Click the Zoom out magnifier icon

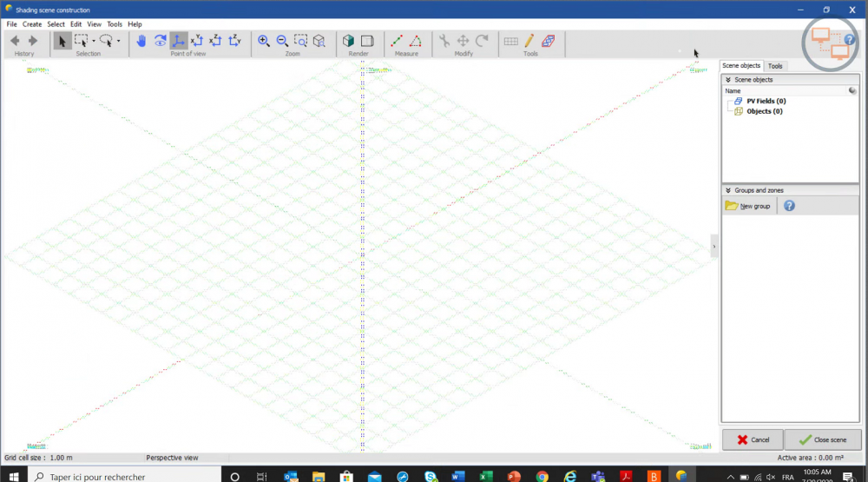[282, 41]
